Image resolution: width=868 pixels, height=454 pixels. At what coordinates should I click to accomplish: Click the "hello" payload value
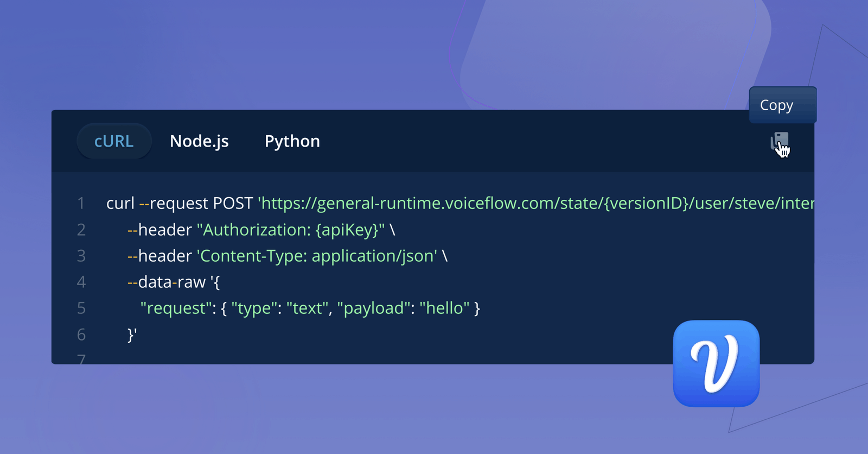(x=444, y=308)
